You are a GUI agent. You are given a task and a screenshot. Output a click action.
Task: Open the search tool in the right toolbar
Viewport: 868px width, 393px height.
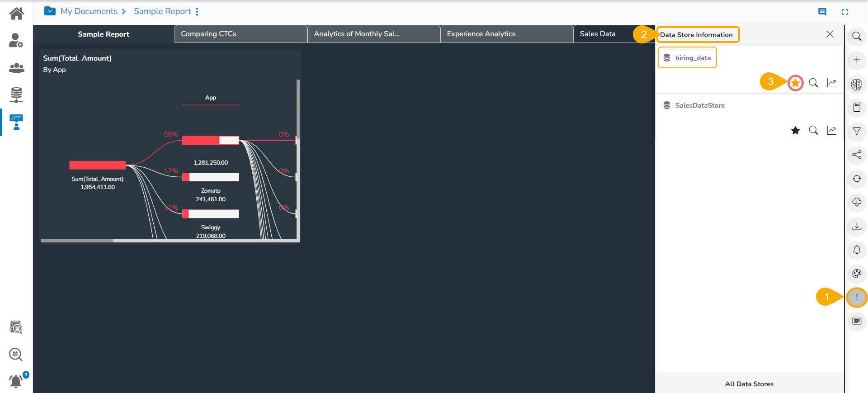point(857,36)
